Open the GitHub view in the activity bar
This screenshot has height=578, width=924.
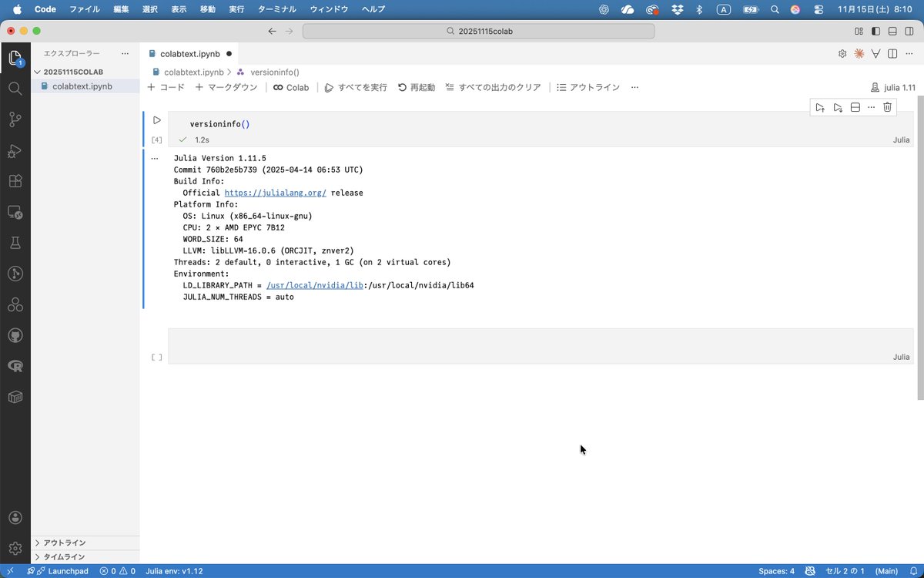click(x=15, y=335)
